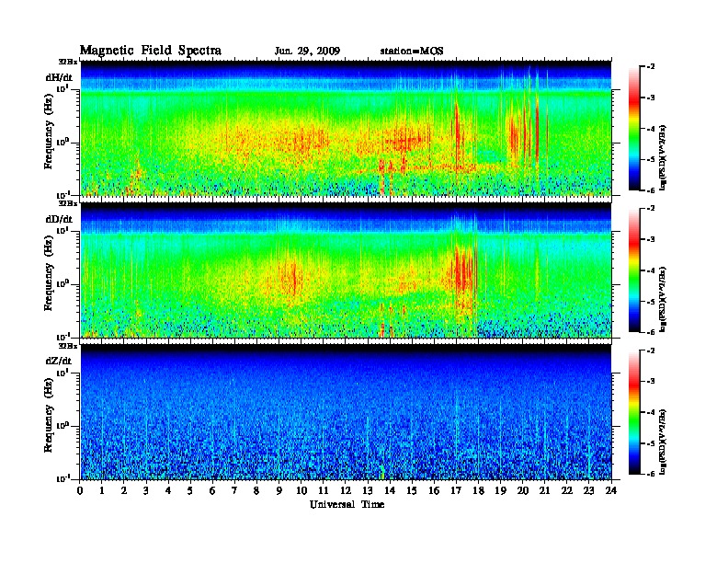
Task: Click hour 6 on Universal Time axis
Action: (212, 491)
